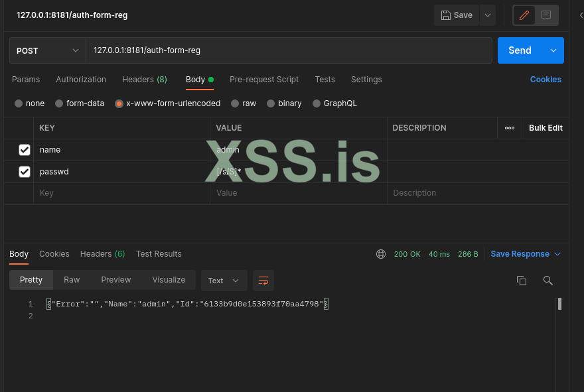Uncheck the passwd parameter checkbox
The height and width of the screenshot is (392, 584).
click(25, 172)
